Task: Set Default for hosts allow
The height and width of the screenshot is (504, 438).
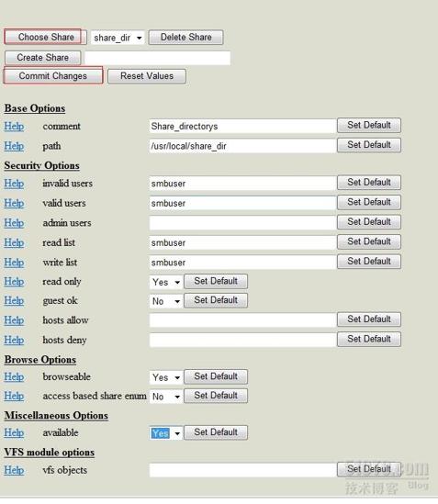Action: pyautogui.click(x=369, y=319)
